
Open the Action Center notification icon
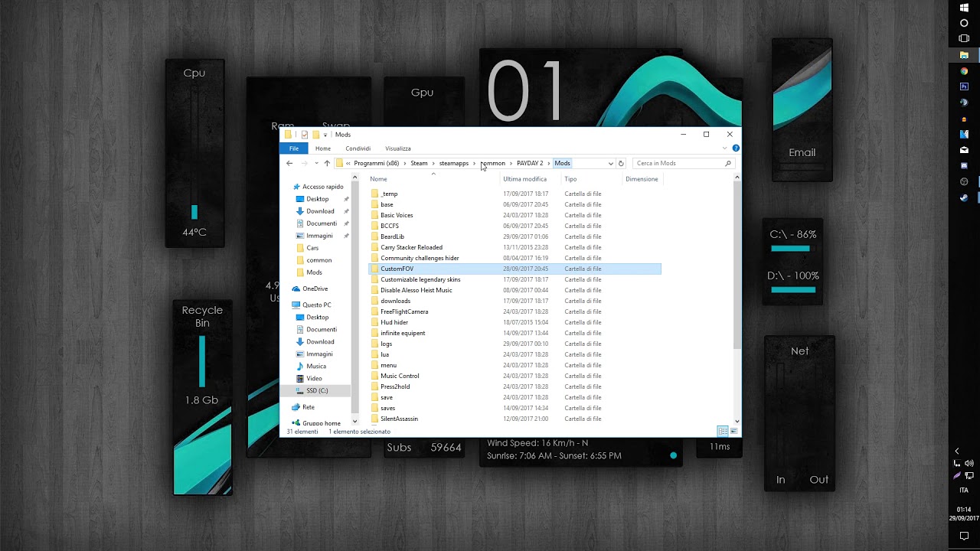pyautogui.click(x=964, y=537)
